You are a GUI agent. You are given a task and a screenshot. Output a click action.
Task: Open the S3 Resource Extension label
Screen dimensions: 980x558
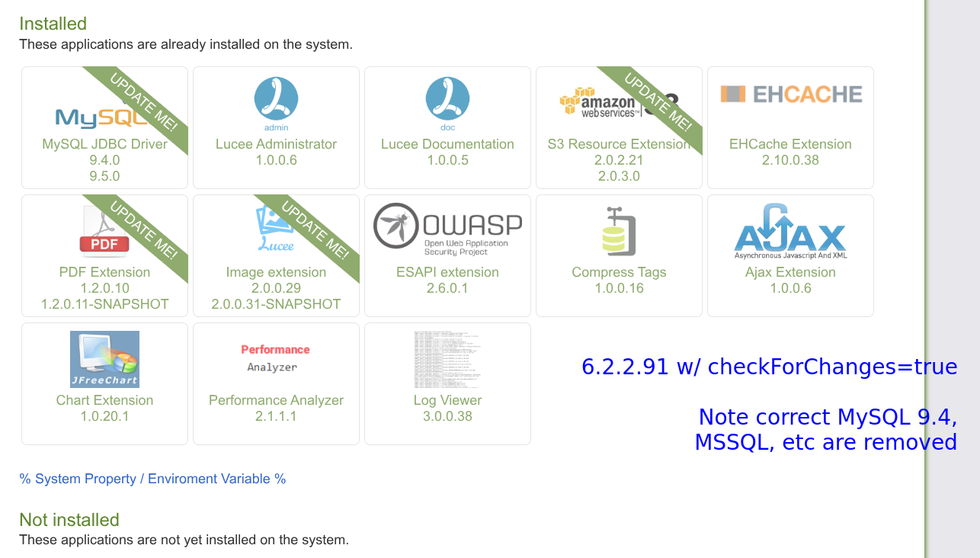tap(619, 144)
